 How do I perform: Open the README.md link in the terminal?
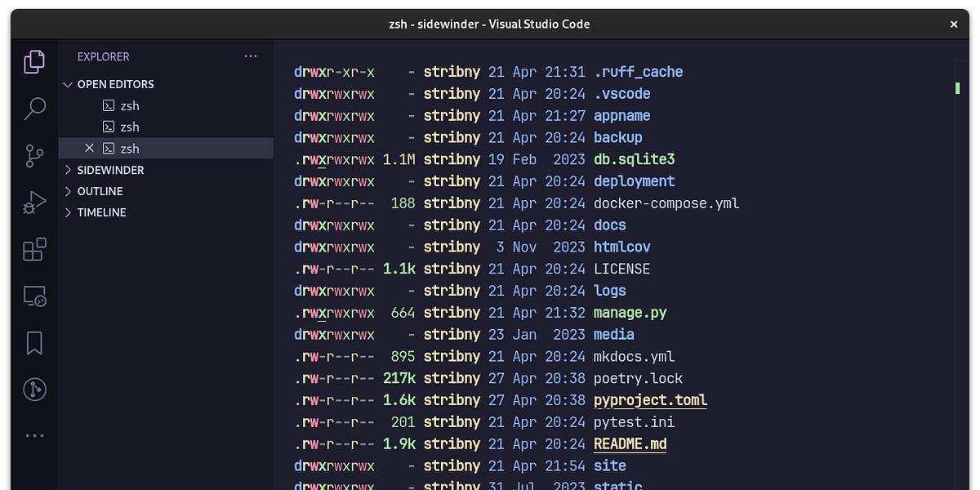[x=630, y=443]
